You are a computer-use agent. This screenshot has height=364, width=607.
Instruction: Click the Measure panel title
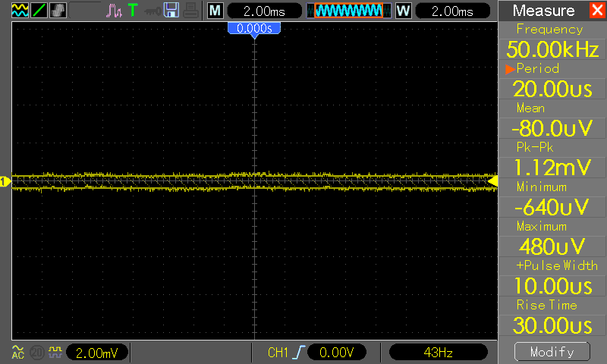click(543, 11)
